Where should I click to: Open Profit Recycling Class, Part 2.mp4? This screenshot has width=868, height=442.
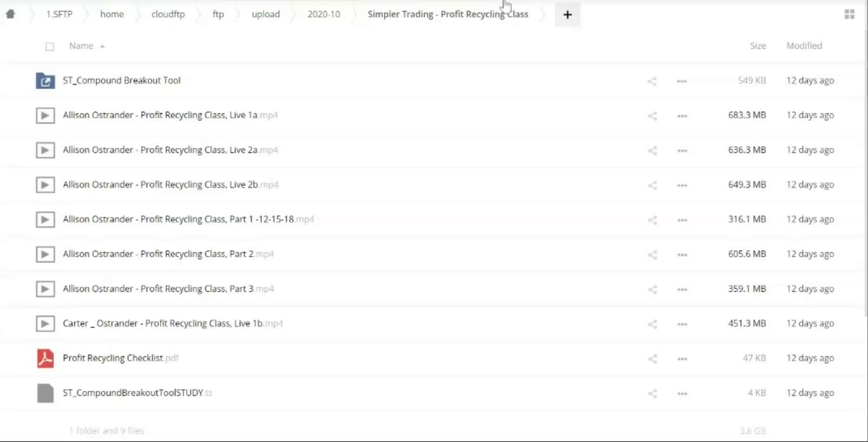(x=168, y=254)
